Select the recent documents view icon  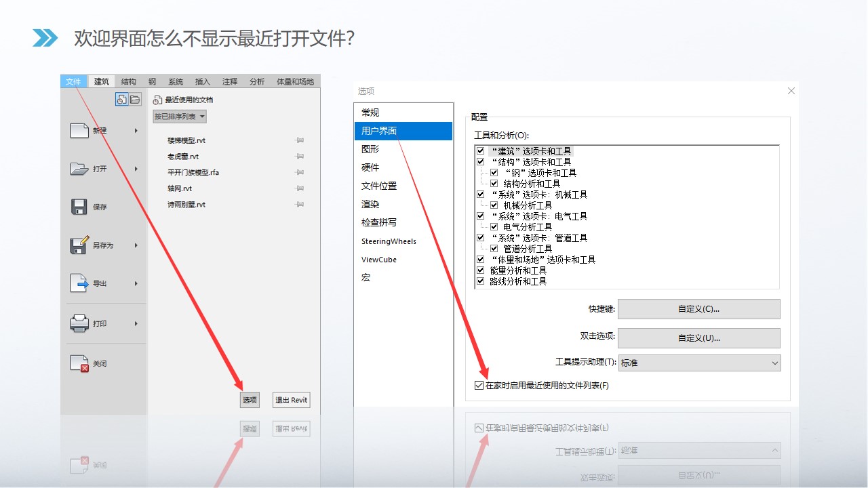[121, 100]
